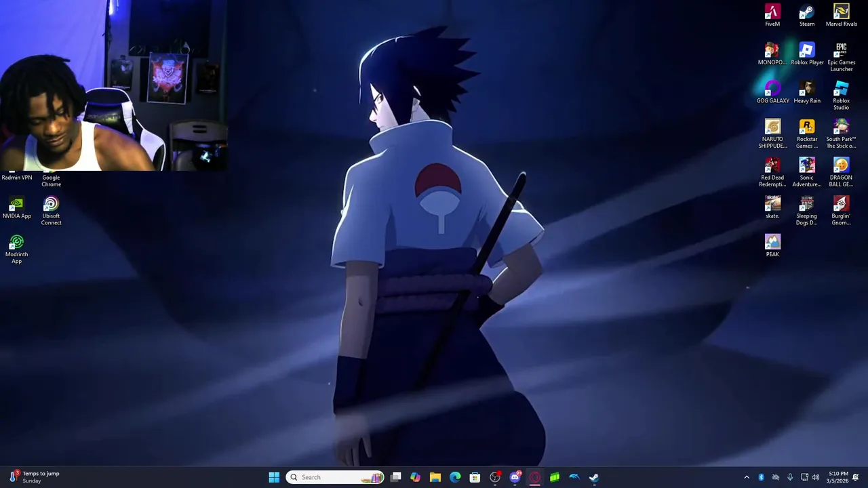Open Discord from the taskbar
868x488 pixels.
pyautogui.click(x=515, y=477)
